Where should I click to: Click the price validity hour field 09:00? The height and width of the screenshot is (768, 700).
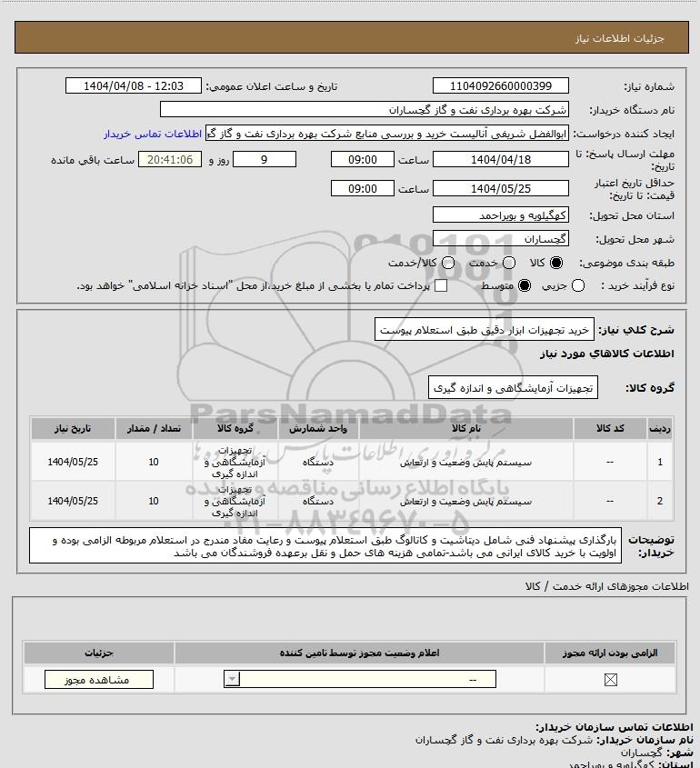click(x=363, y=188)
